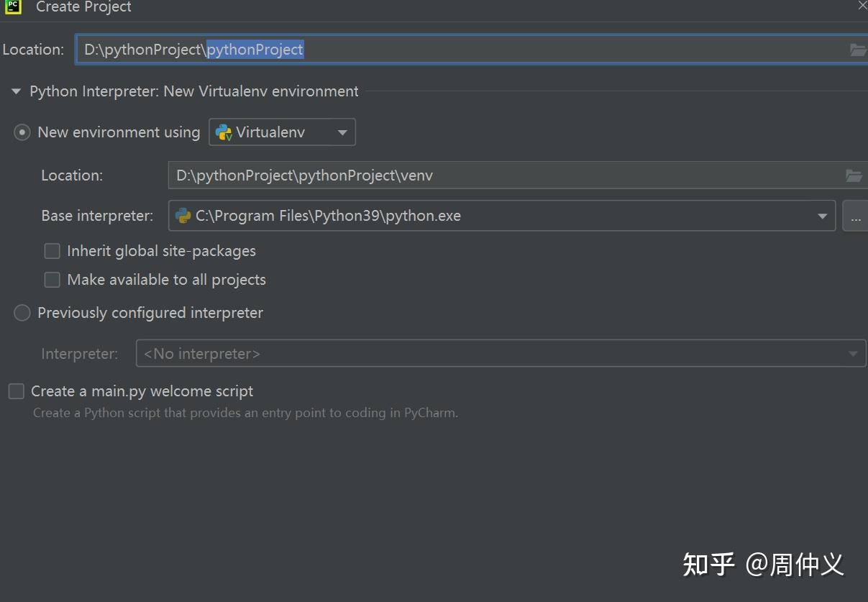868x602 pixels.
Task: Select New environment using radio button
Action: 22,132
